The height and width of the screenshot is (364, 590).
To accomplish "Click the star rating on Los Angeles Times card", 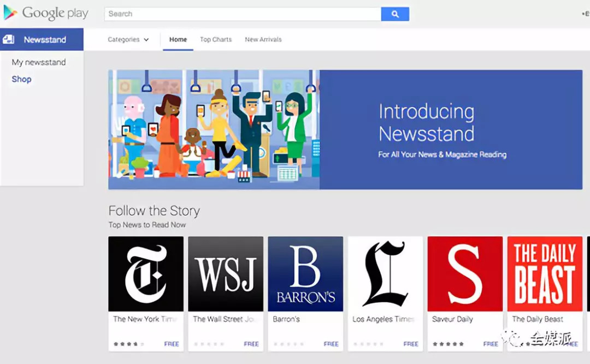I will 368,344.
